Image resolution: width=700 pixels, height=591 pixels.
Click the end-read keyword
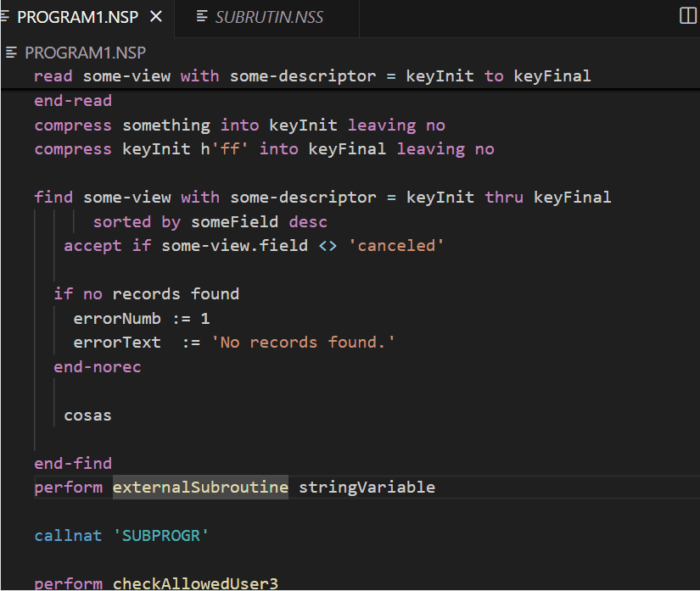pyautogui.click(x=73, y=101)
